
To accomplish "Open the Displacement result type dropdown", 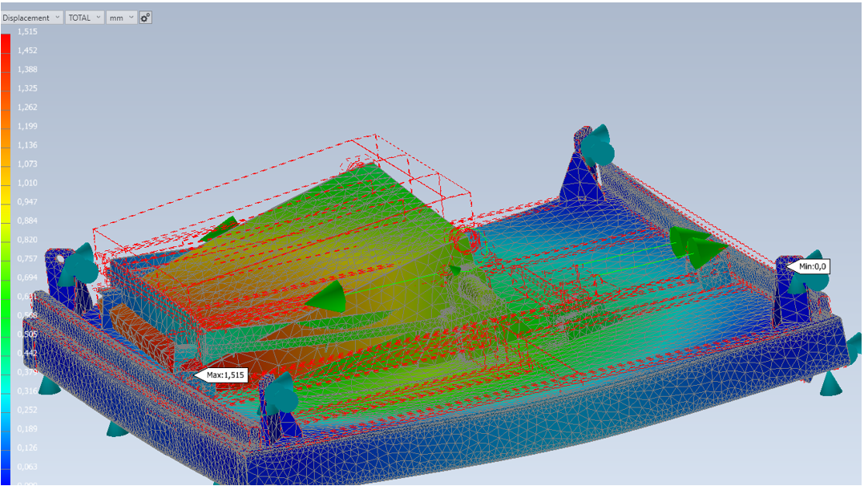I will [x=32, y=18].
